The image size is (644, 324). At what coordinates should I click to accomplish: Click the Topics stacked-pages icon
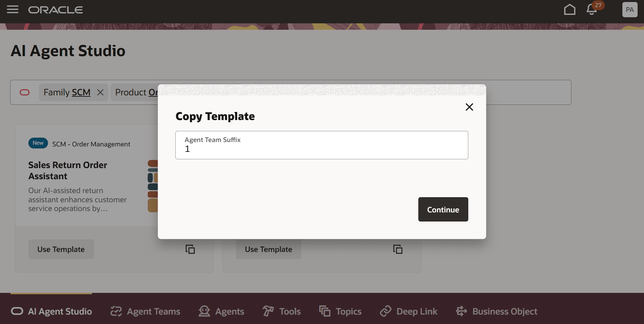325,311
